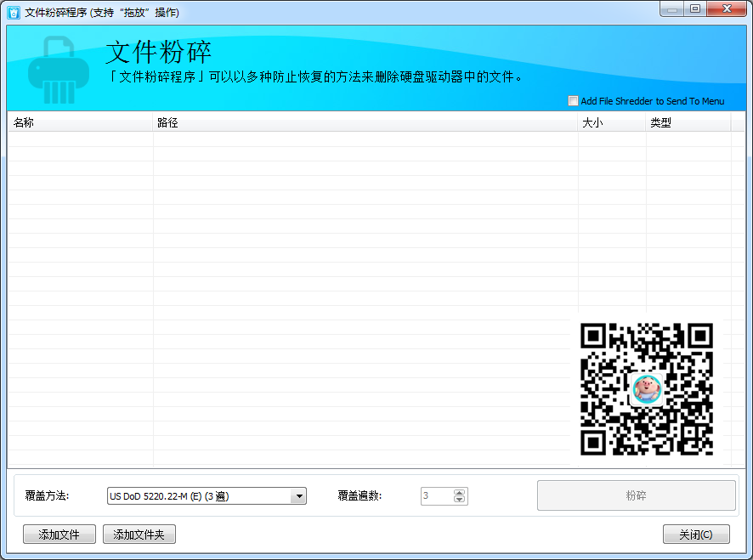Click the 覆盖遍数: label

coord(360,495)
